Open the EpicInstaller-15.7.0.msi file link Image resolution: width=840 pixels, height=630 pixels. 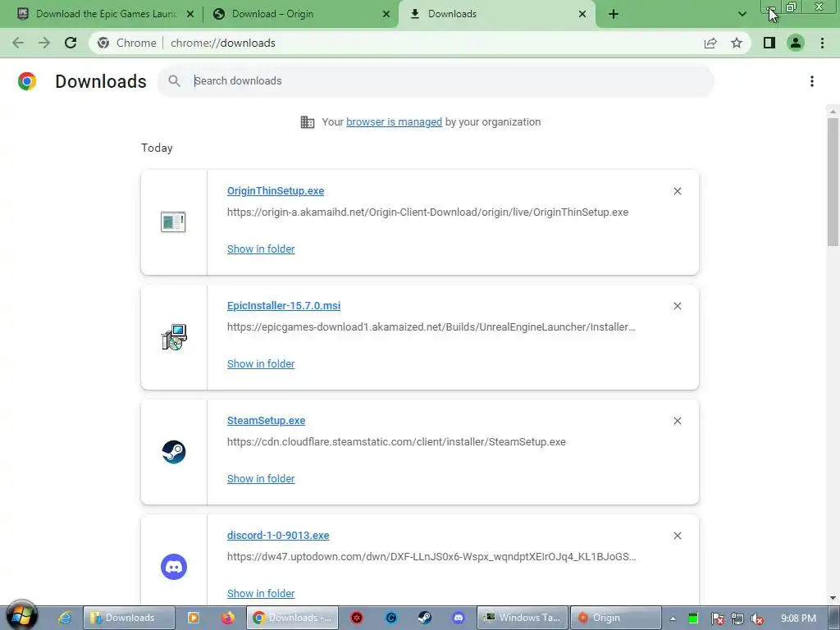coord(283,306)
